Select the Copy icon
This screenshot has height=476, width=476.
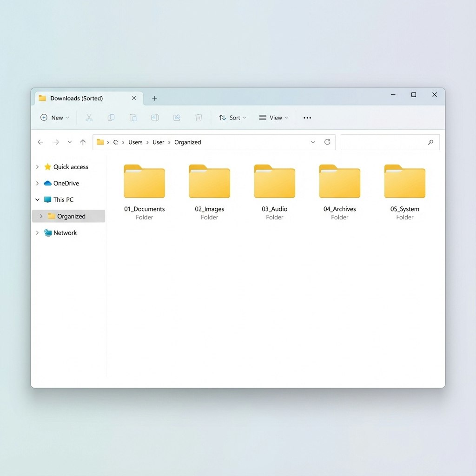111,118
